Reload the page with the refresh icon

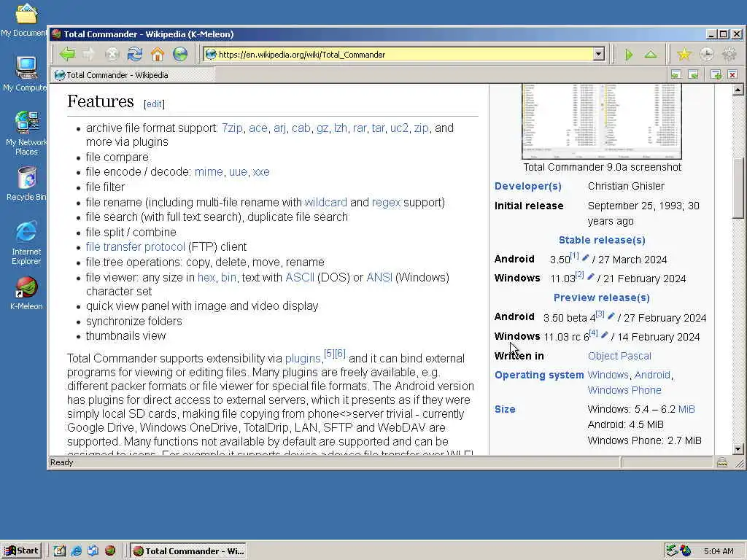[x=135, y=54]
